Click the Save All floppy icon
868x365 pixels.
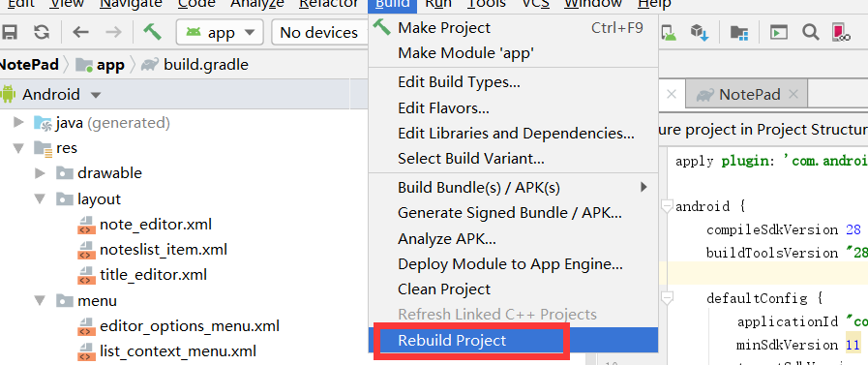pyautogui.click(x=9, y=32)
